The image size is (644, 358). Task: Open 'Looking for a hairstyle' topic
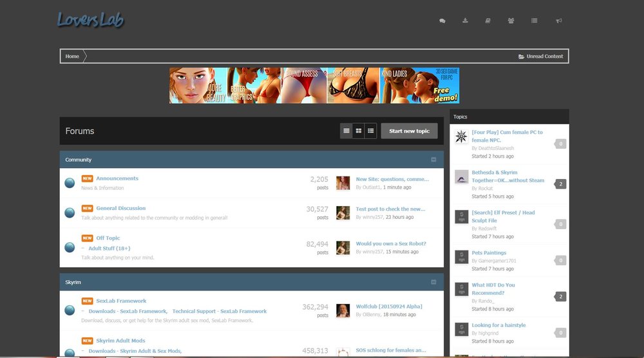point(498,325)
